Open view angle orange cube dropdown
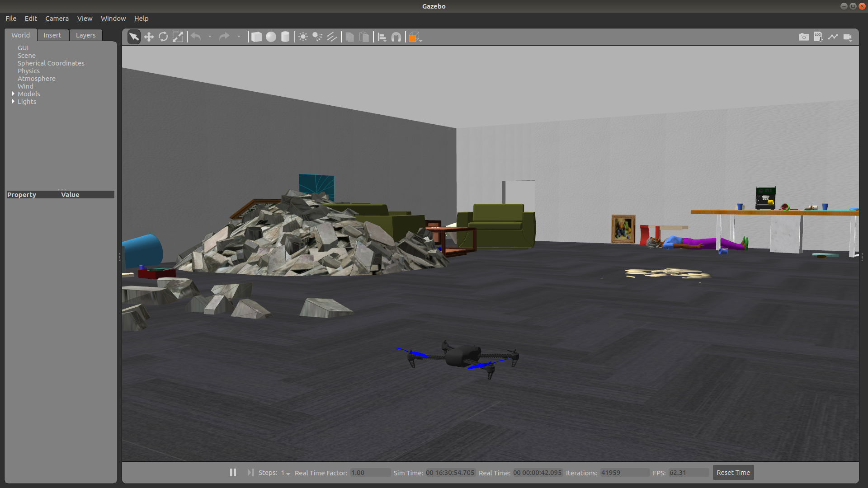868x488 pixels. (x=415, y=38)
